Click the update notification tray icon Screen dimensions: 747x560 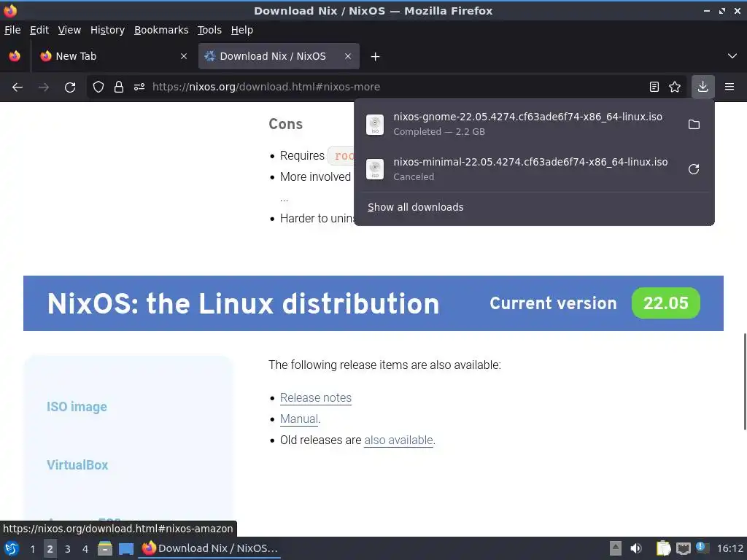click(x=701, y=547)
